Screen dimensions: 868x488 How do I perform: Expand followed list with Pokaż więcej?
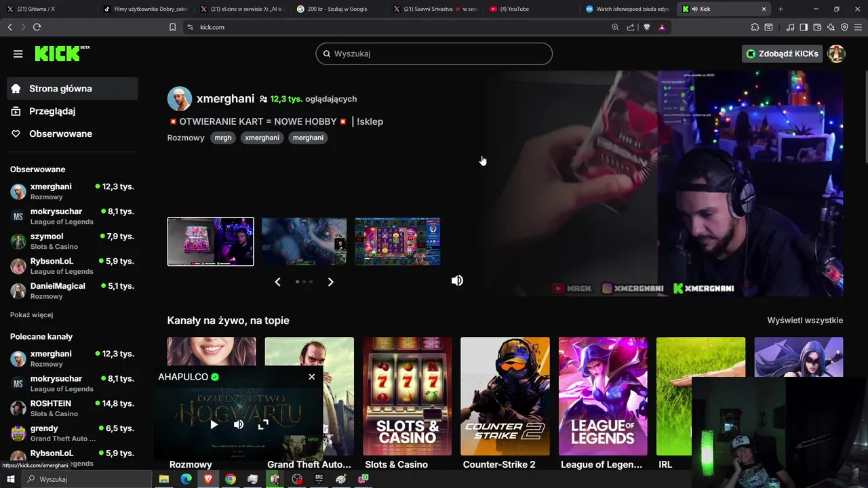coord(31,314)
